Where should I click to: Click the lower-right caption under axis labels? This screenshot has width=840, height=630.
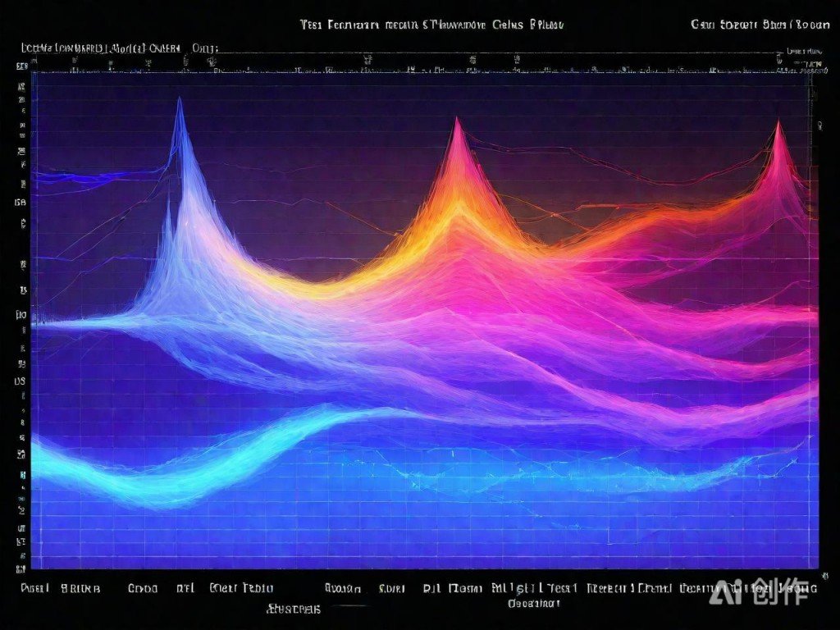pyautogui.click(x=533, y=604)
